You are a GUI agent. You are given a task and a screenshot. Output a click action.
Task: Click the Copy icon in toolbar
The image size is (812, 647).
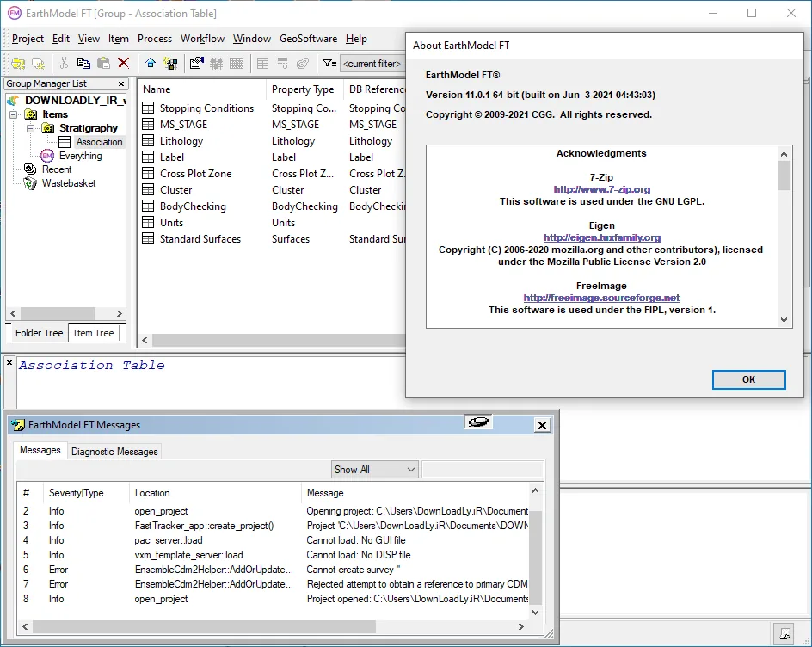[x=83, y=63]
